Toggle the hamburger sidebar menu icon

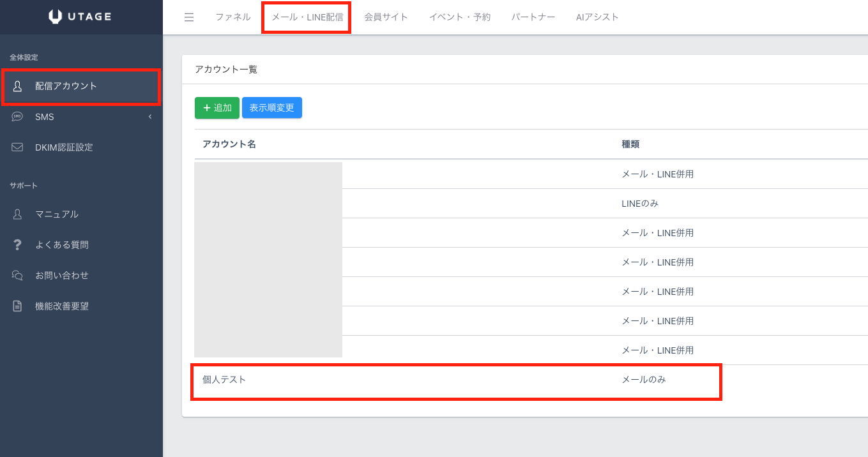[189, 17]
